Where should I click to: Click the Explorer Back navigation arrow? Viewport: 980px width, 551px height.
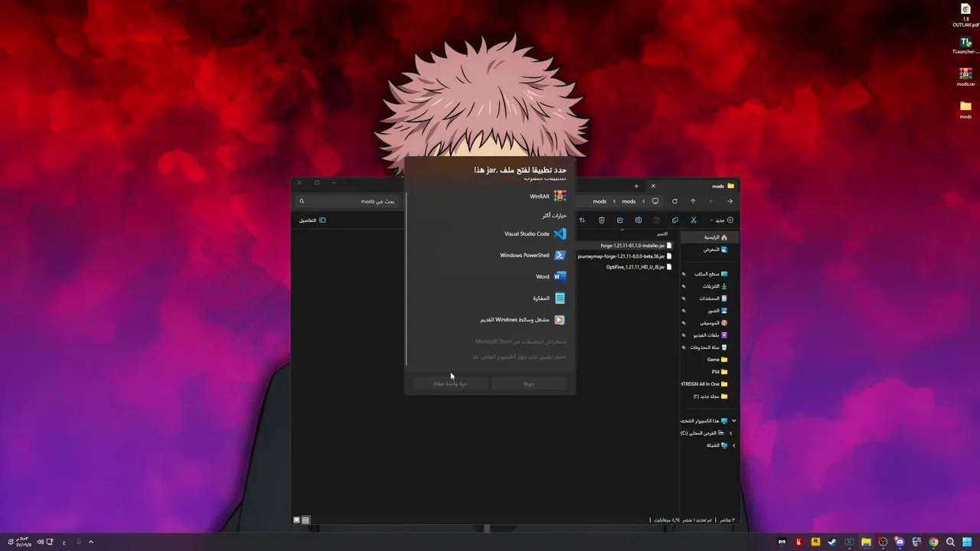730,201
